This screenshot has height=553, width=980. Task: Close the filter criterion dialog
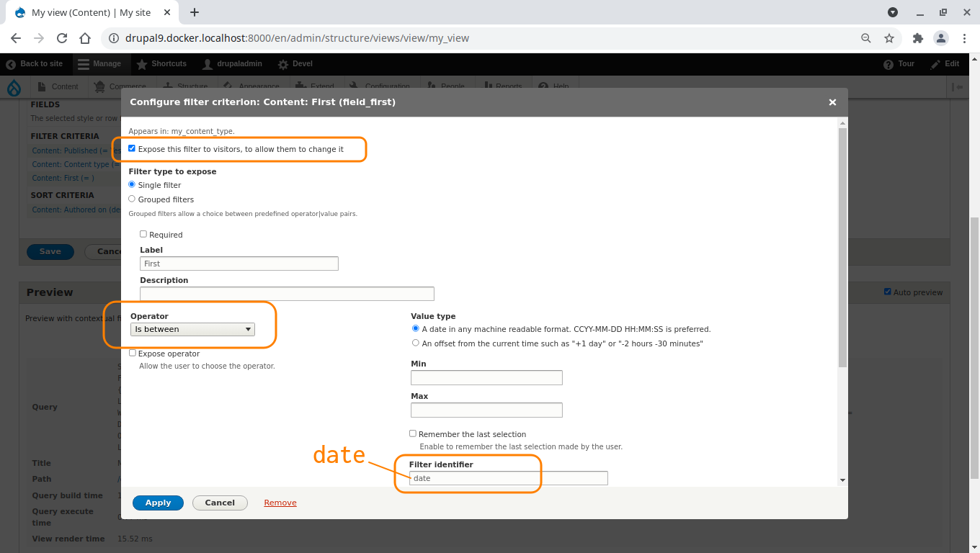[x=832, y=102]
